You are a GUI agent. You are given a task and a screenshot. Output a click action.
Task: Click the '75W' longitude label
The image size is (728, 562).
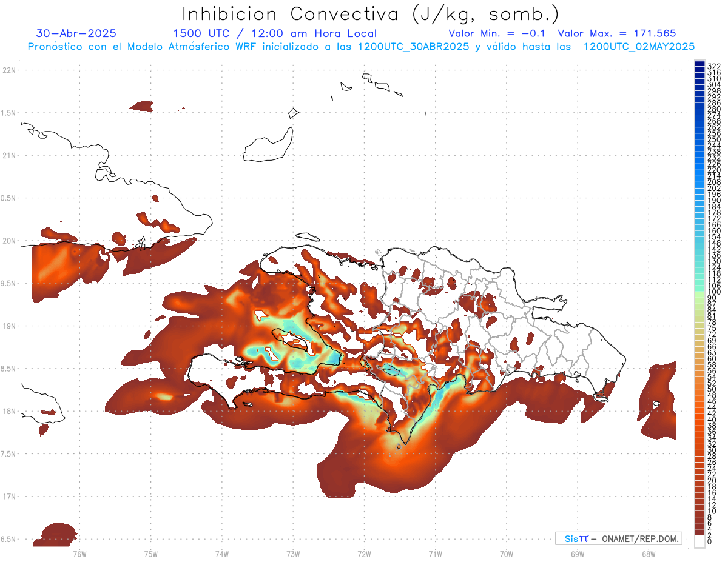pos(151,553)
